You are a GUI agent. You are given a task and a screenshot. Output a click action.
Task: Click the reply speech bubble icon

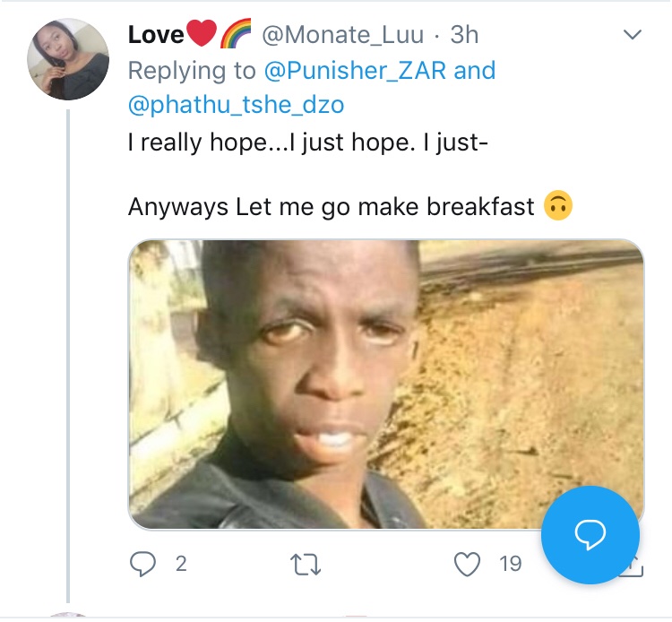(x=142, y=564)
